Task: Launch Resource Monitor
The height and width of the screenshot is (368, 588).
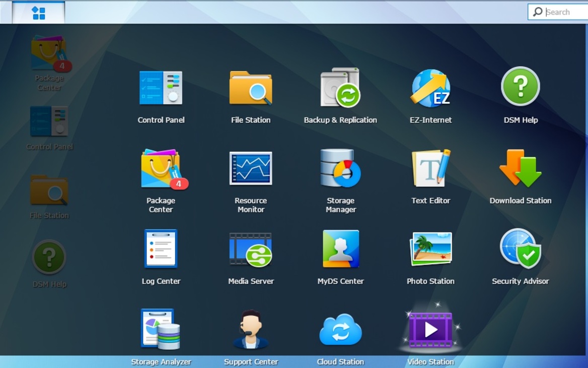Action: tap(251, 168)
